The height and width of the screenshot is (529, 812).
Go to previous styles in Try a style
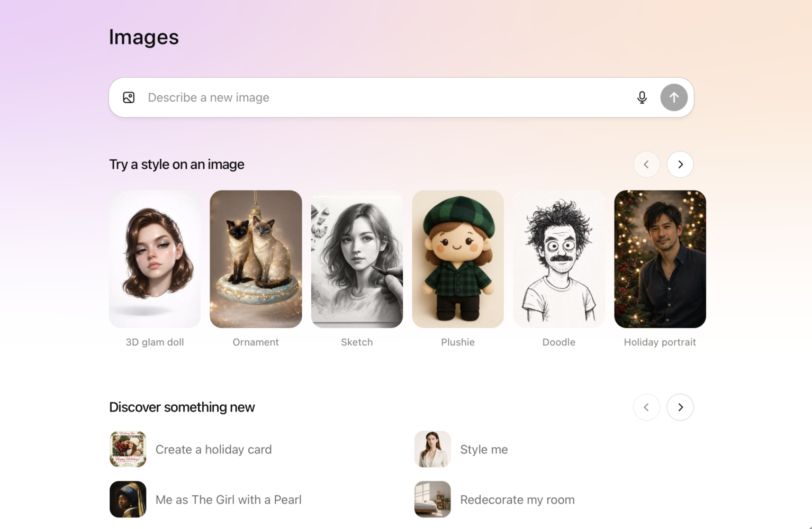click(646, 165)
